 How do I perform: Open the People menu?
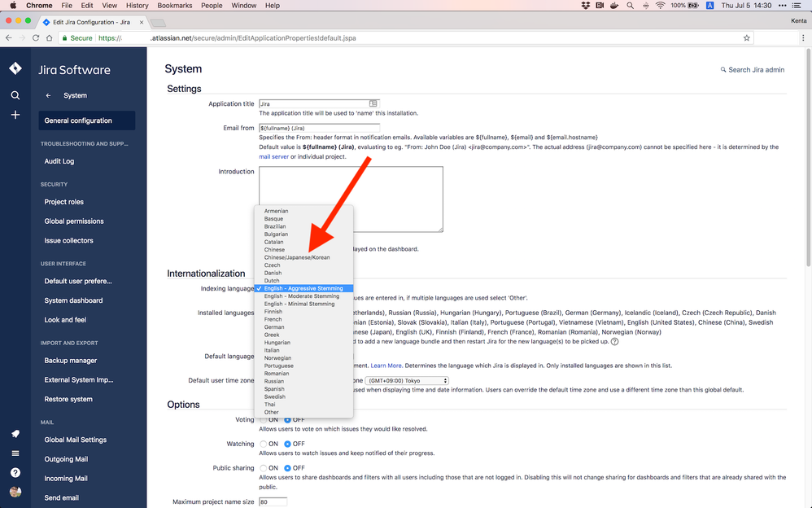212,5
